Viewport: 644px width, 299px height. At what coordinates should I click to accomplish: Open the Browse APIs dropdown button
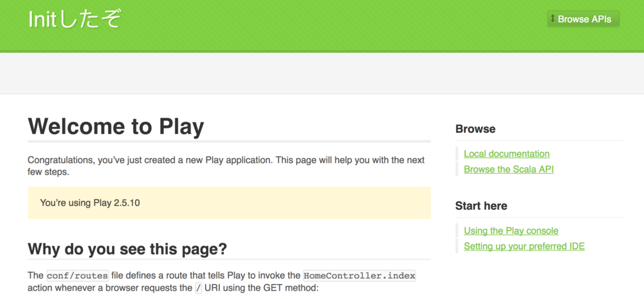pyautogui.click(x=583, y=19)
